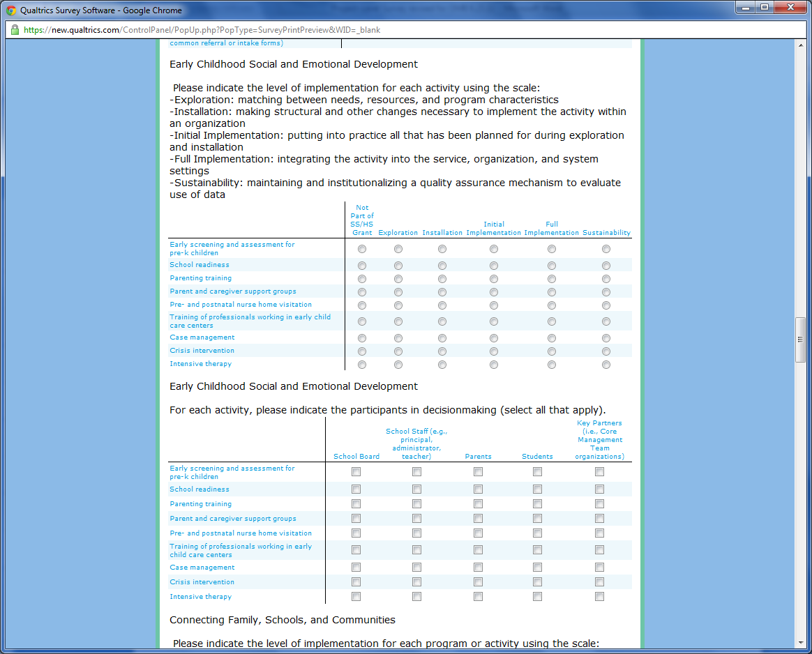The height and width of the screenshot is (654, 812).
Task: Choose Full Implementation for Parenting training
Action: pyautogui.click(x=552, y=279)
